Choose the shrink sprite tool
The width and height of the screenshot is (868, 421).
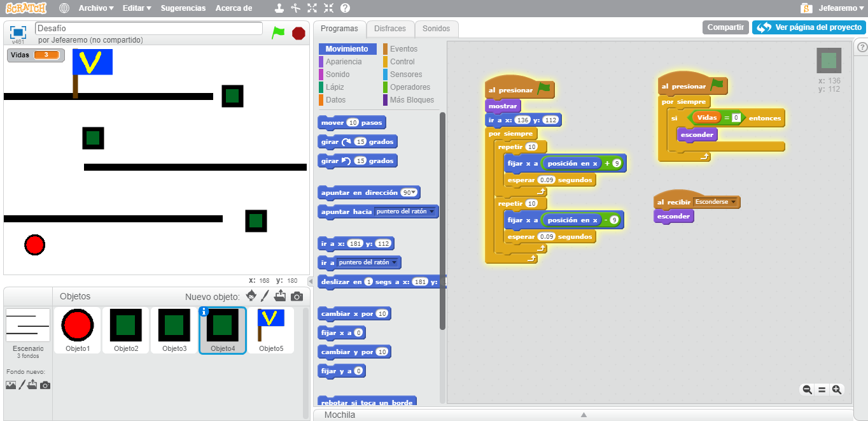click(328, 8)
